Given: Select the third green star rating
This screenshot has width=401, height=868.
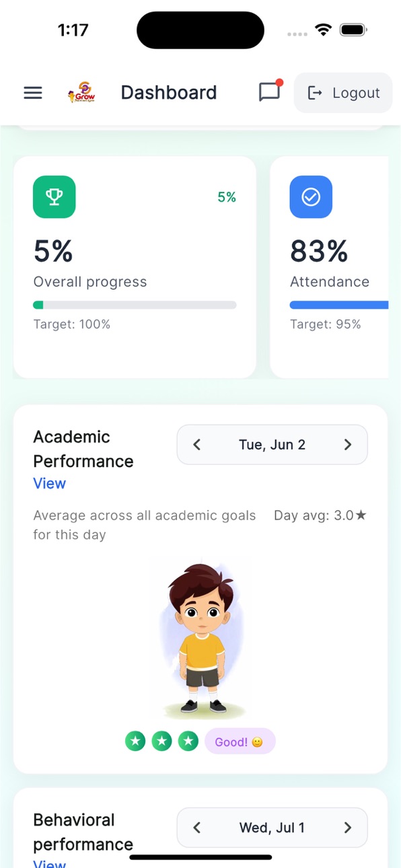Looking at the screenshot, I should (188, 742).
